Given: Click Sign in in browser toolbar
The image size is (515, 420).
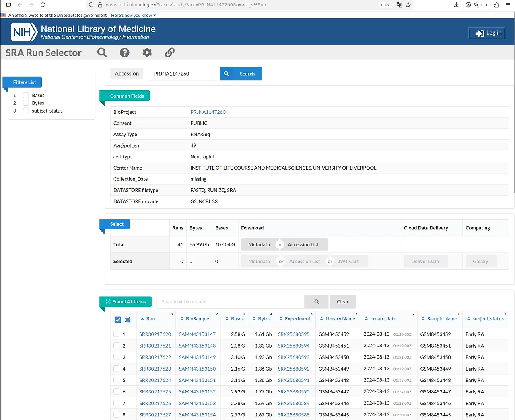Looking at the screenshot, I should coord(476,5).
